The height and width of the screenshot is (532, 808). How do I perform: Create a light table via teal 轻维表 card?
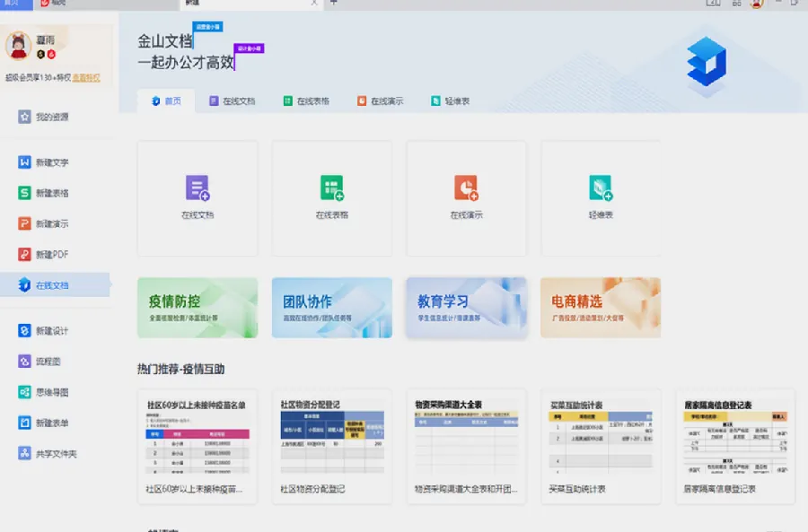pyautogui.click(x=601, y=198)
